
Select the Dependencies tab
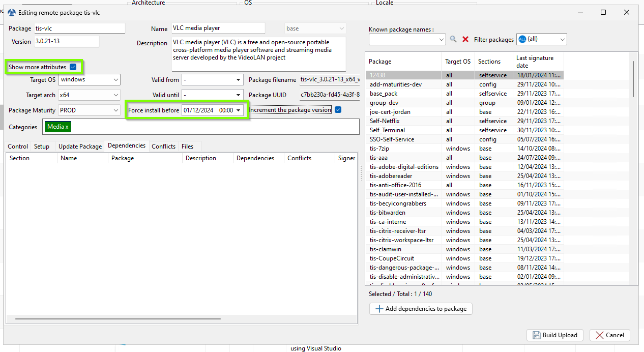point(127,145)
